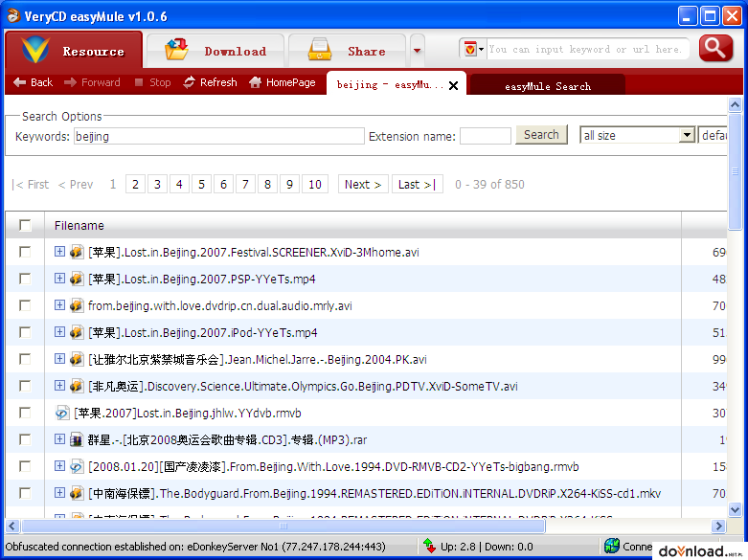
Task: Click rmvb icon of DVD-RMVB-CD2-YYeTs-bigbang file
Action: click(x=77, y=466)
